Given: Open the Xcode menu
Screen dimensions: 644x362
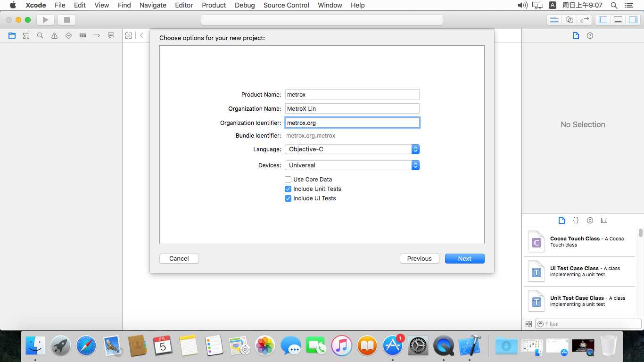Looking at the screenshot, I should point(36,5).
